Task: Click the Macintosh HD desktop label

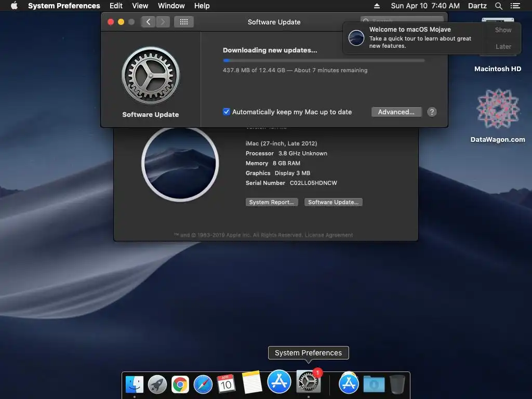Action: pyautogui.click(x=497, y=69)
